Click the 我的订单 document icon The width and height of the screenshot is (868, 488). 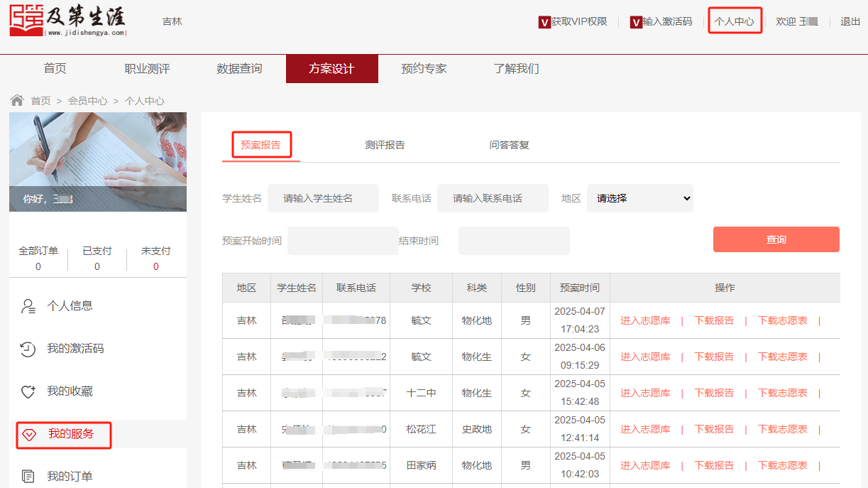[x=28, y=476]
